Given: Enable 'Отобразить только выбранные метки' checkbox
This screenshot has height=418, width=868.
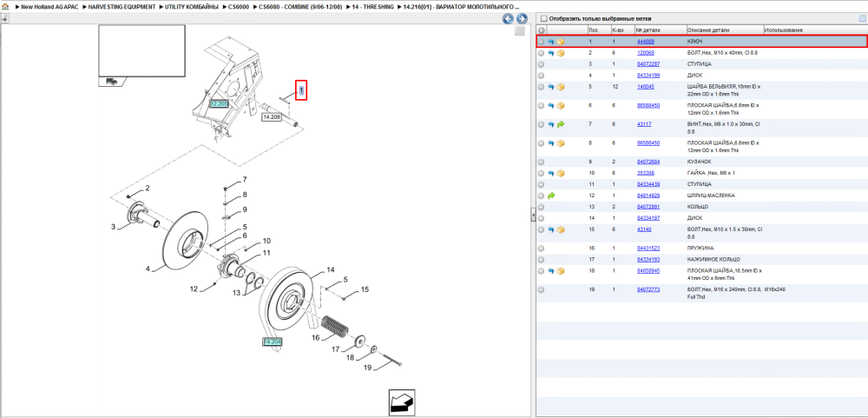Looking at the screenshot, I should tap(543, 18).
